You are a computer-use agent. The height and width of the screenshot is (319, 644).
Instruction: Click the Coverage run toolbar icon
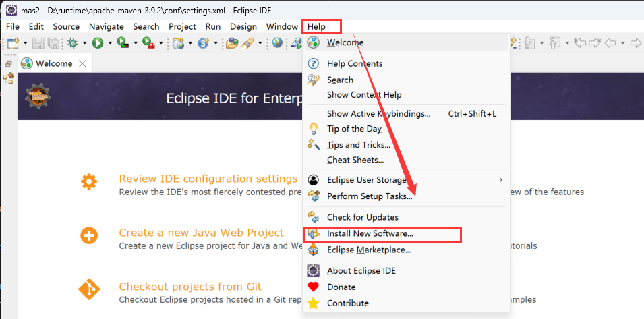coord(123,42)
